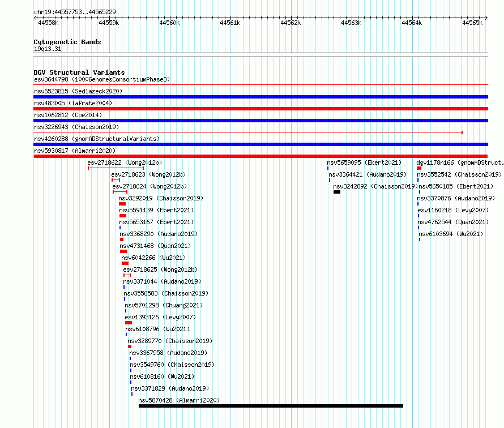Open nsv4762544 (Quan2021) variant

point(453,222)
